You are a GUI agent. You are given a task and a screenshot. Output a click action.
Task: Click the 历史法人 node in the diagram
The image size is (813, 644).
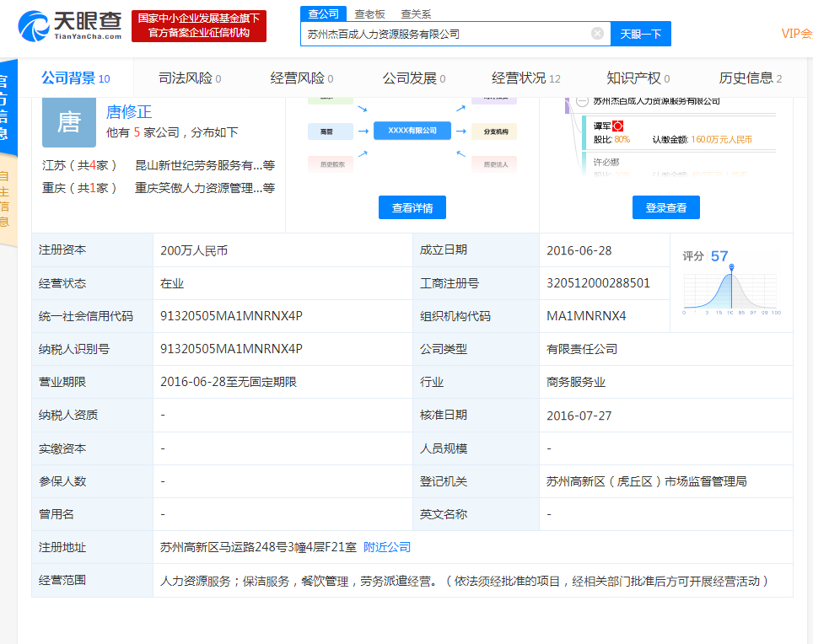click(x=494, y=164)
